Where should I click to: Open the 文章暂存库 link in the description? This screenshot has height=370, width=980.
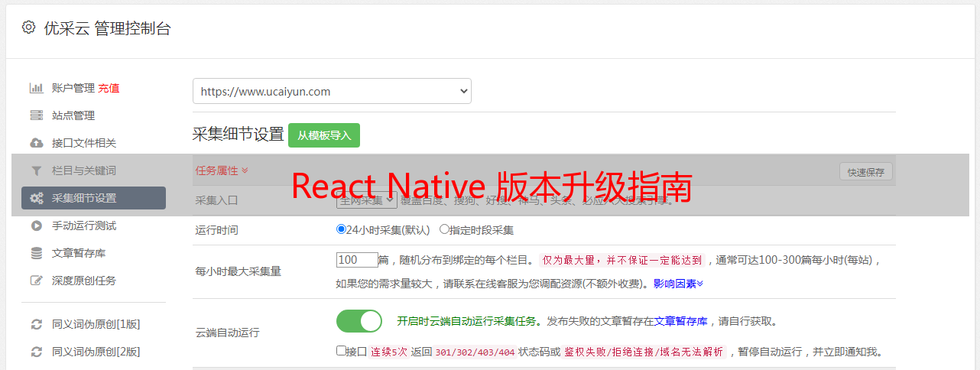click(x=680, y=321)
